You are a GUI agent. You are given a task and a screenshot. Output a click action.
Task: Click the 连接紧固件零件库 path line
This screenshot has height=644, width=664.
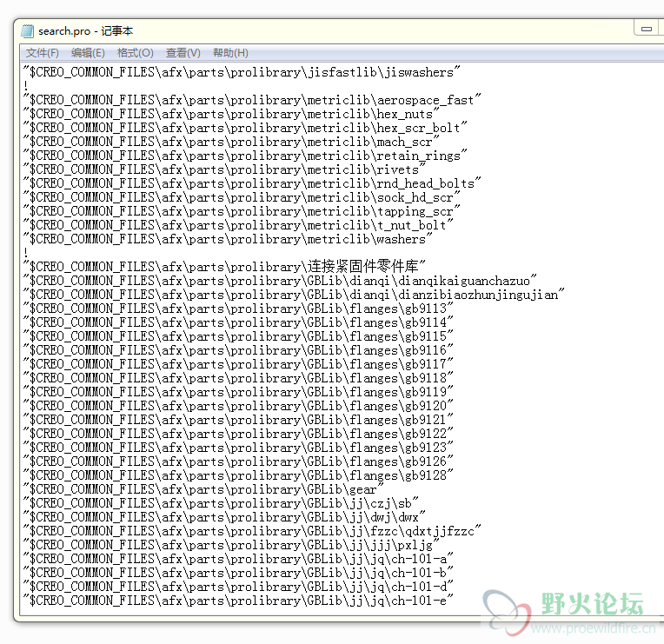[x=224, y=267]
